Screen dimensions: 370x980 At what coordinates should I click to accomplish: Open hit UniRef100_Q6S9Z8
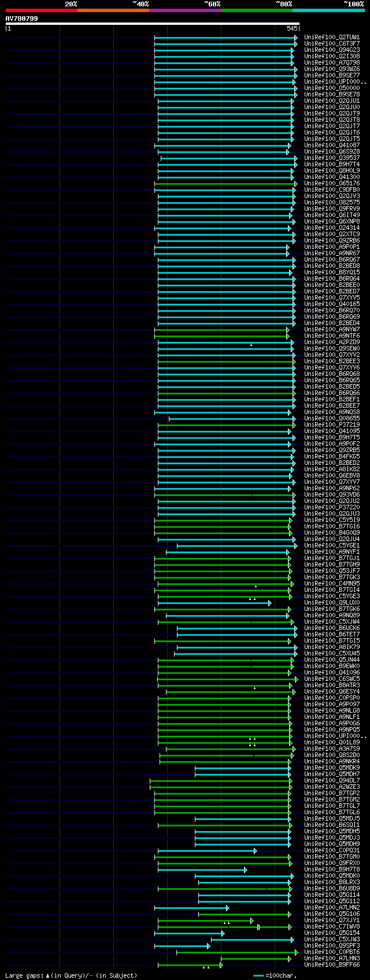click(x=332, y=151)
